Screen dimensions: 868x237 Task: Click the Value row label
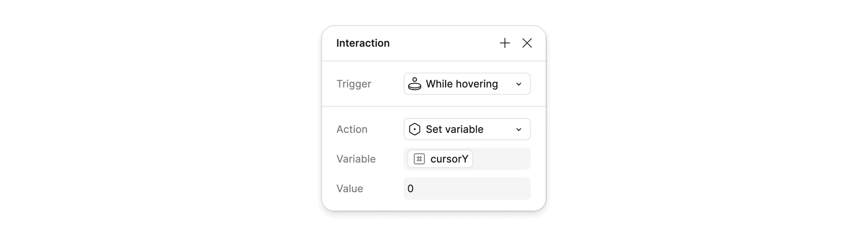point(350,188)
